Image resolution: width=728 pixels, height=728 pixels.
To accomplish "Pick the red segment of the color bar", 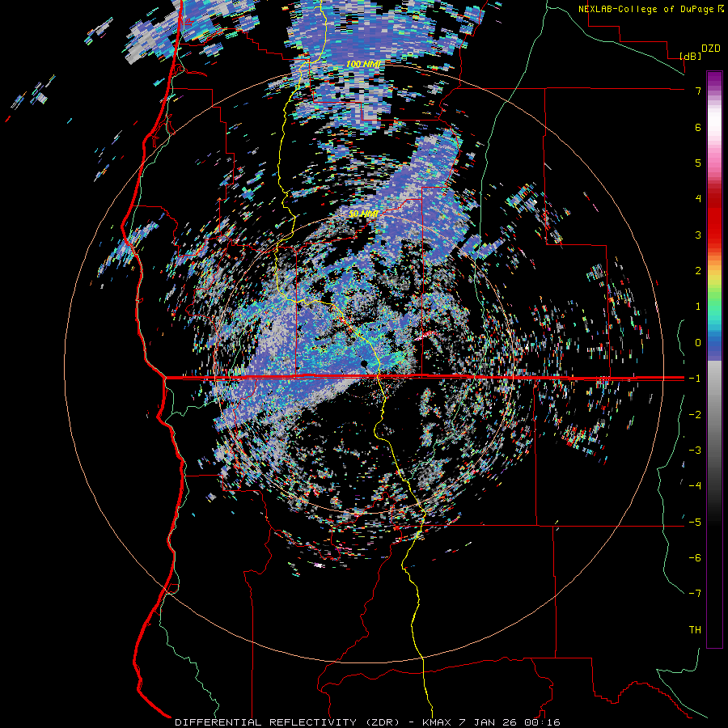I will tap(714, 218).
